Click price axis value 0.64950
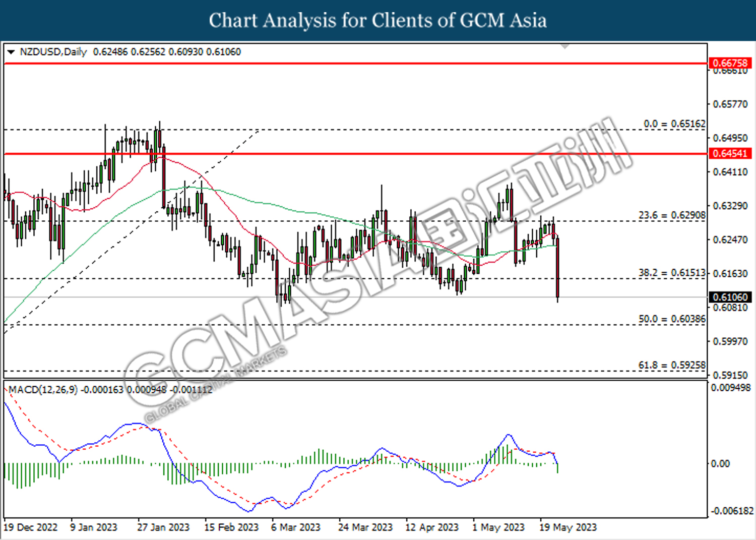756x540 pixels. pyautogui.click(x=730, y=138)
